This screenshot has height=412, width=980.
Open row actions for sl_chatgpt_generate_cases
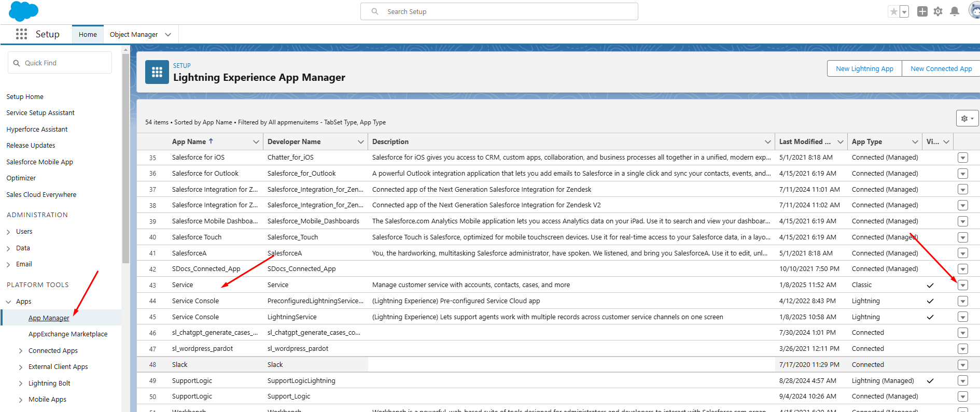[963, 333]
